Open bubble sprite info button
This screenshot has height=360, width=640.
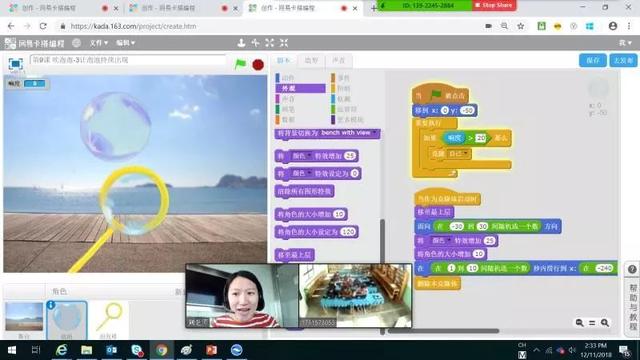click(51, 305)
